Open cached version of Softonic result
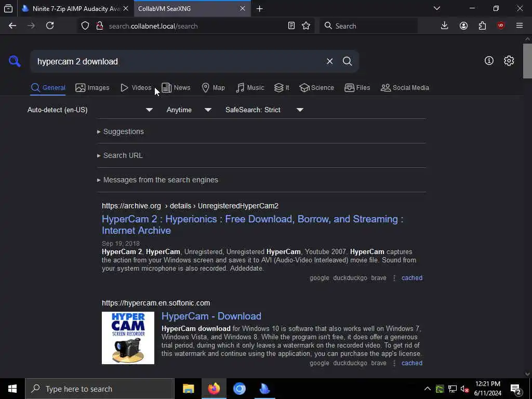Screen dimensions: 532x399 412,363
